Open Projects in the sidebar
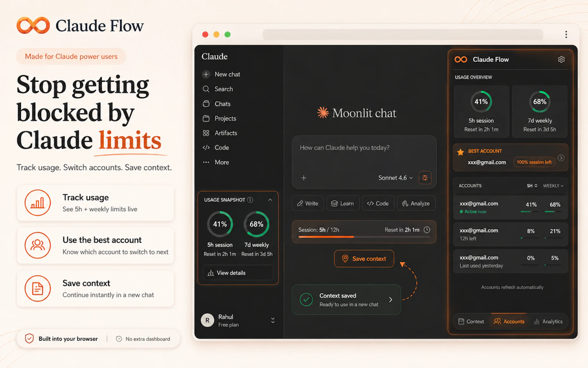Viewport: 588px width, 368px height. [219, 118]
